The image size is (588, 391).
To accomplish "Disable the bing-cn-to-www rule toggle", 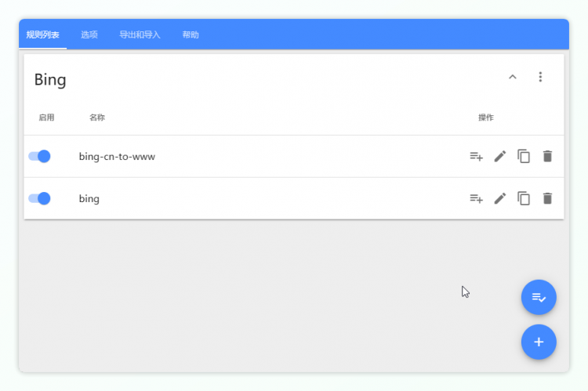I will pos(39,156).
